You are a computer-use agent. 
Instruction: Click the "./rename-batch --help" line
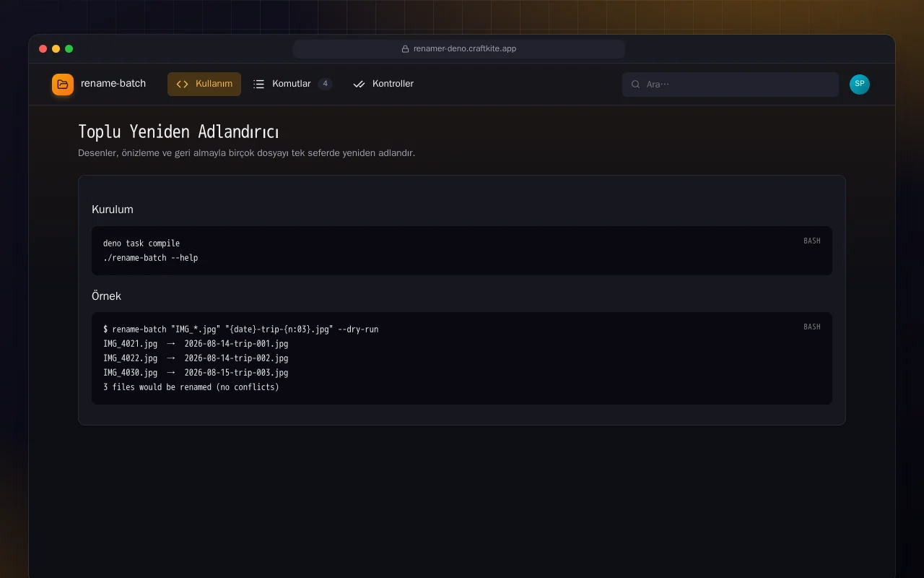pyautogui.click(x=150, y=258)
